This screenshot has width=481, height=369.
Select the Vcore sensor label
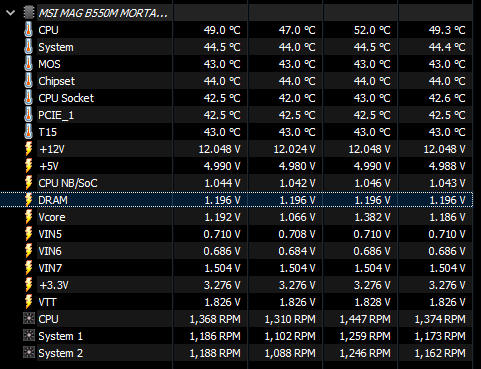[52, 217]
